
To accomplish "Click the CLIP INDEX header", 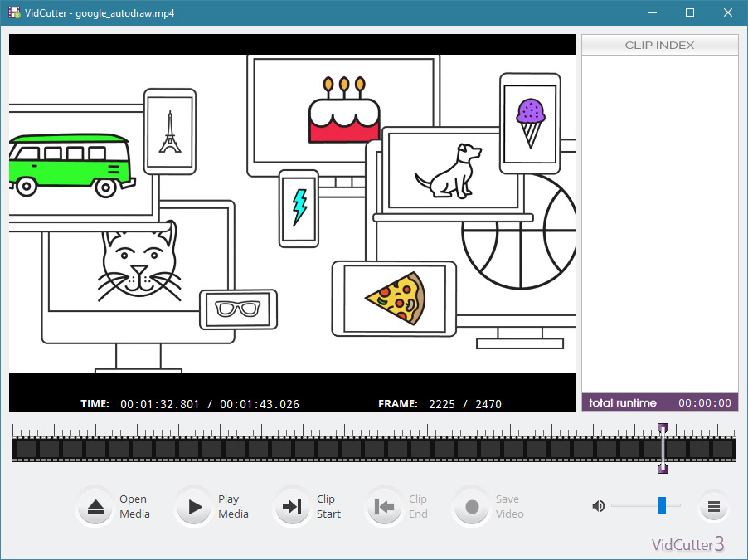I will [659, 45].
